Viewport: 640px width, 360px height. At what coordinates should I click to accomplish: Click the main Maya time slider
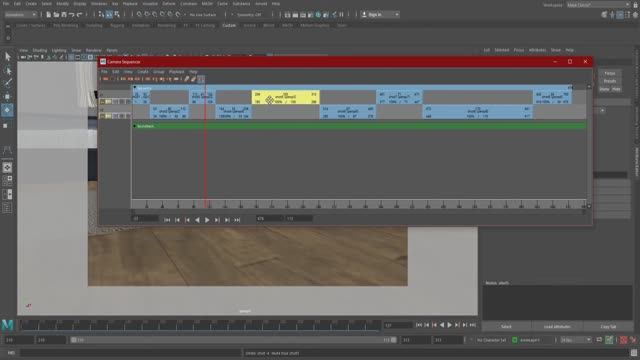click(200, 325)
